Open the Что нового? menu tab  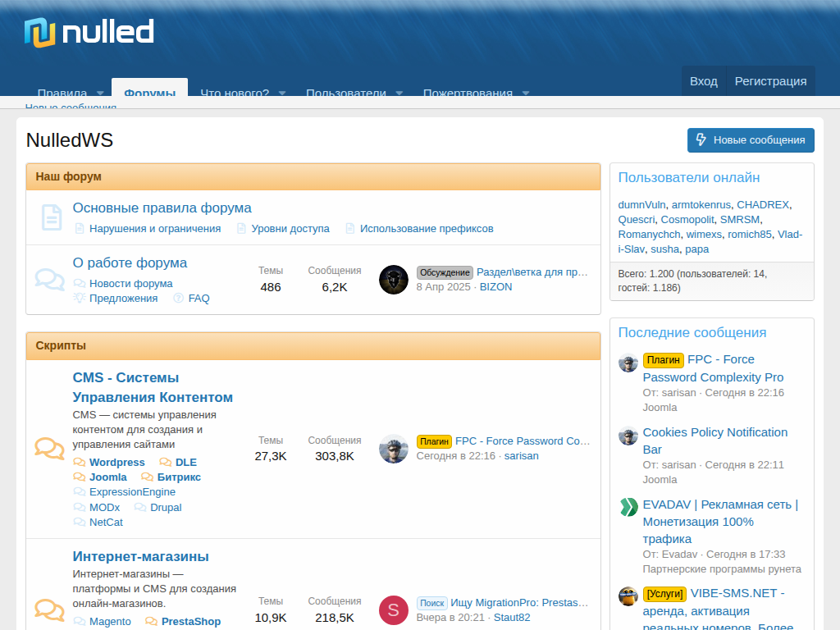[235, 93]
